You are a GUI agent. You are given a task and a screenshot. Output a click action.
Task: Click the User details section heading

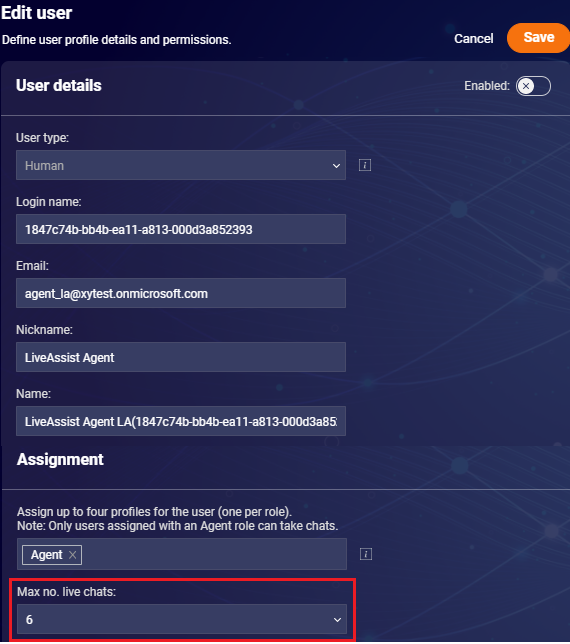coord(59,85)
